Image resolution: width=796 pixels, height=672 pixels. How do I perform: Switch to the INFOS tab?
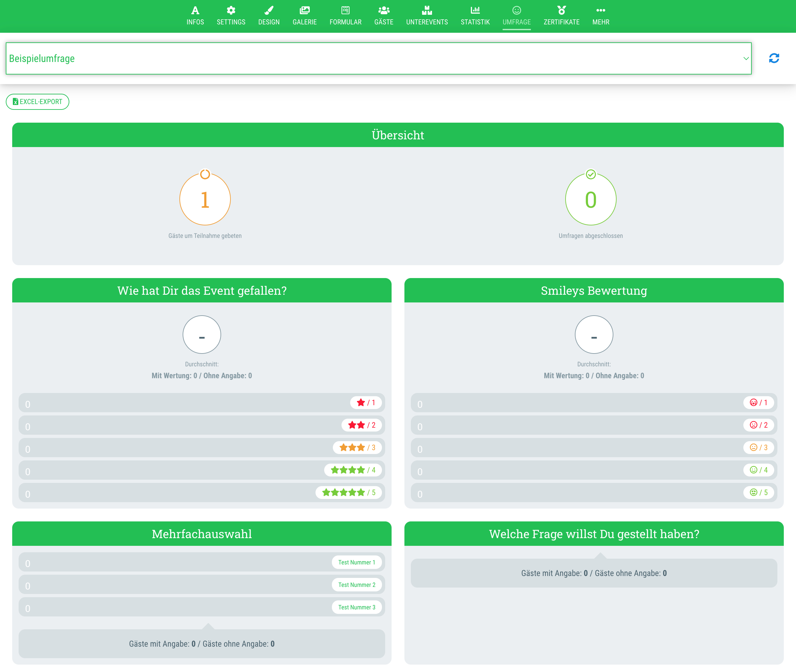[195, 16]
